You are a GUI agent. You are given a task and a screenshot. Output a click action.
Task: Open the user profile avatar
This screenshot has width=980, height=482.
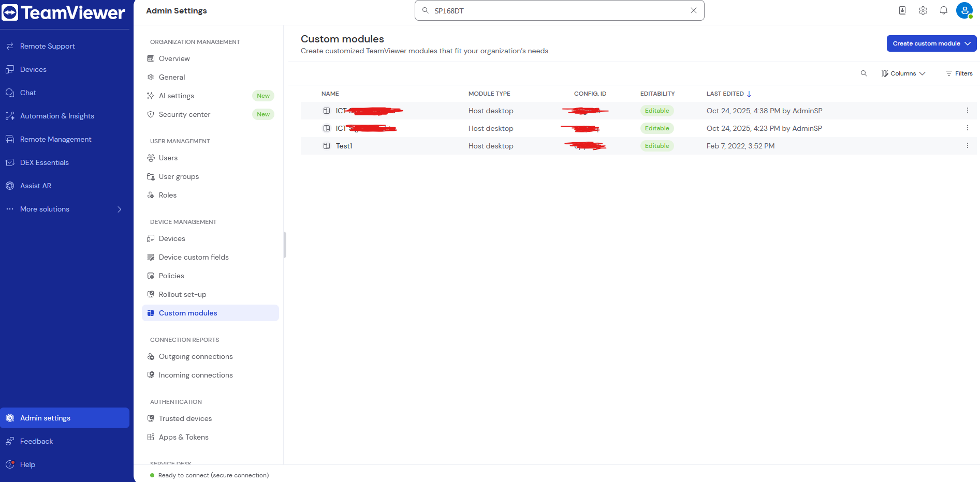pyautogui.click(x=964, y=10)
